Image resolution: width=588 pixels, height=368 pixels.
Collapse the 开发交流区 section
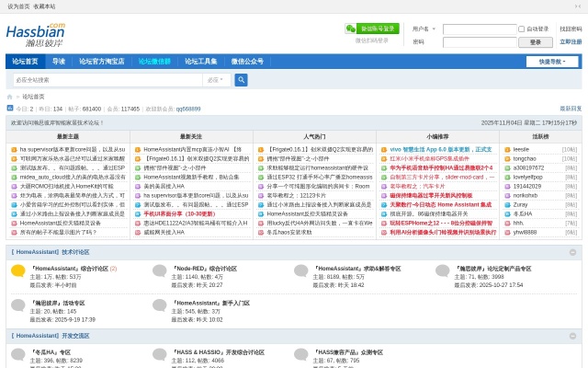point(572,336)
